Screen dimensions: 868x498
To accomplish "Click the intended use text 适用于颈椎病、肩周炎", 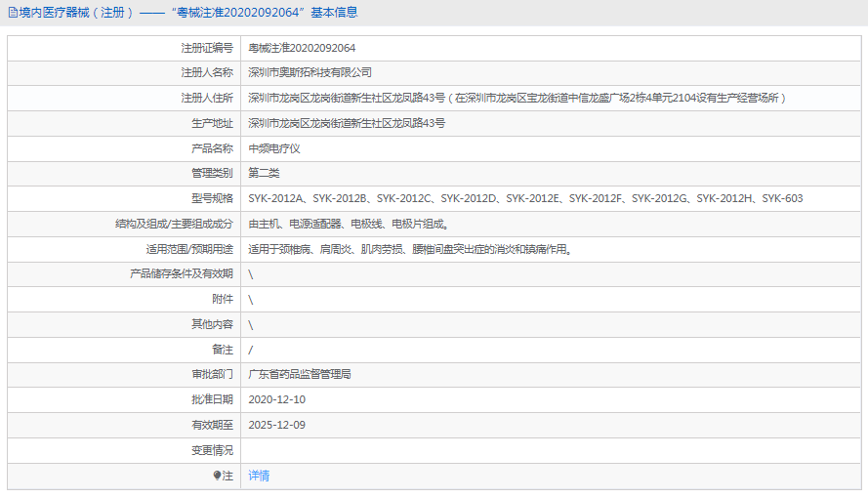I will tap(410, 249).
